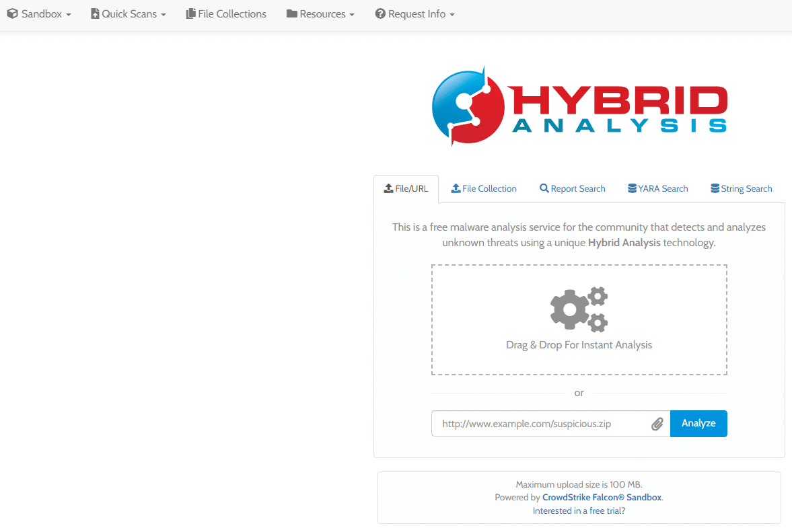This screenshot has width=792, height=532.
Task: Click the 'Maximum upload size is 100 MB.' text
Action: 579,484
